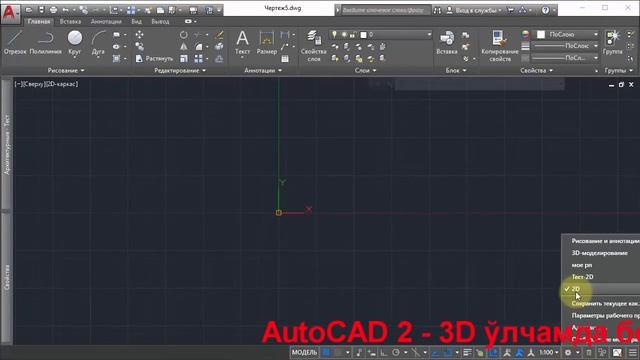Click Копирование свойств match properties
Screen dimensions: 640x360
pyautogui.click(x=500, y=46)
